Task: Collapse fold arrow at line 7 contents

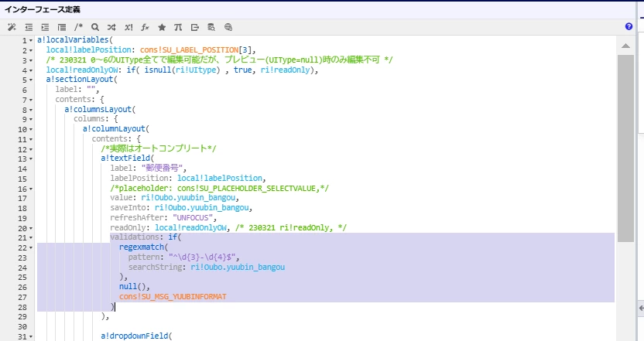Action: (x=31, y=101)
